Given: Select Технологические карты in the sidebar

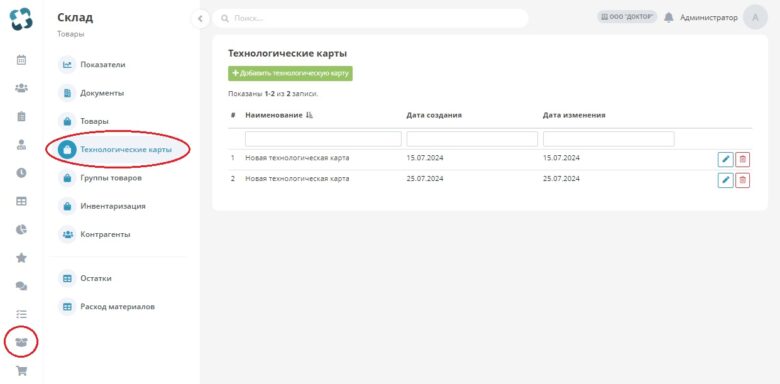Looking at the screenshot, I should point(126,149).
